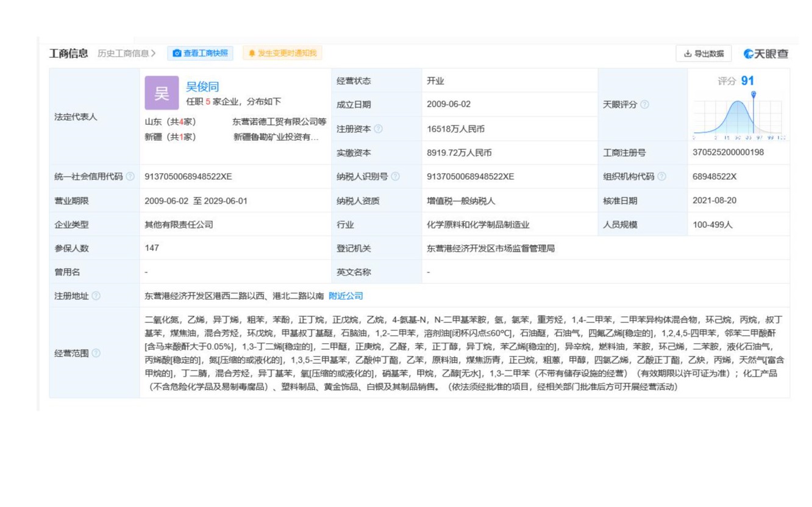Click help icon next to 天眼评分

[x=644, y=105]
